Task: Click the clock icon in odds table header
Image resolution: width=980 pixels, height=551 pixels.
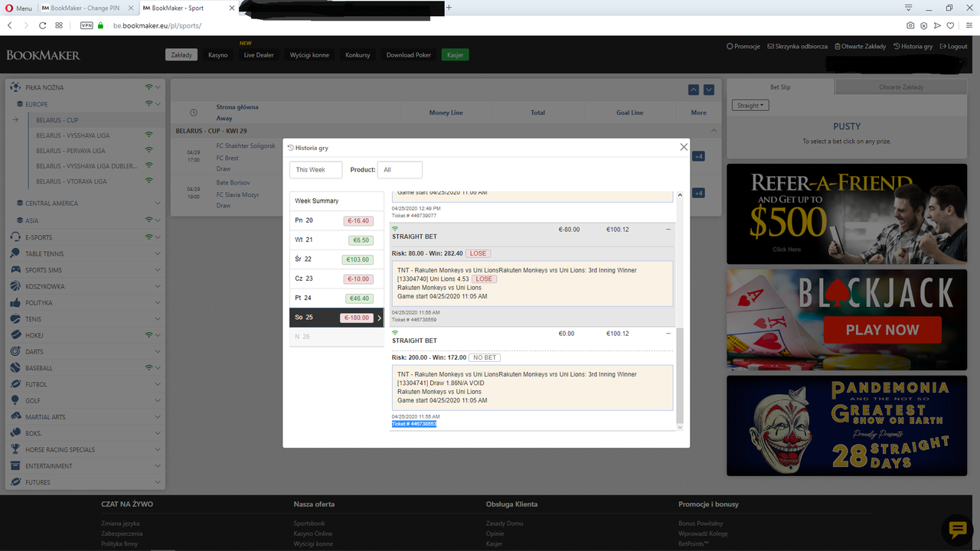Action: click(x=194, y=112)
